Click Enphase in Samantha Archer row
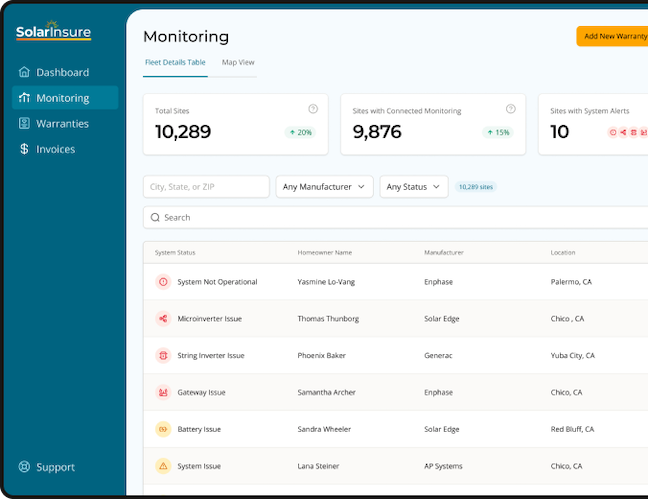This screenshot has width=648, height=499. [x=438, y=392]
